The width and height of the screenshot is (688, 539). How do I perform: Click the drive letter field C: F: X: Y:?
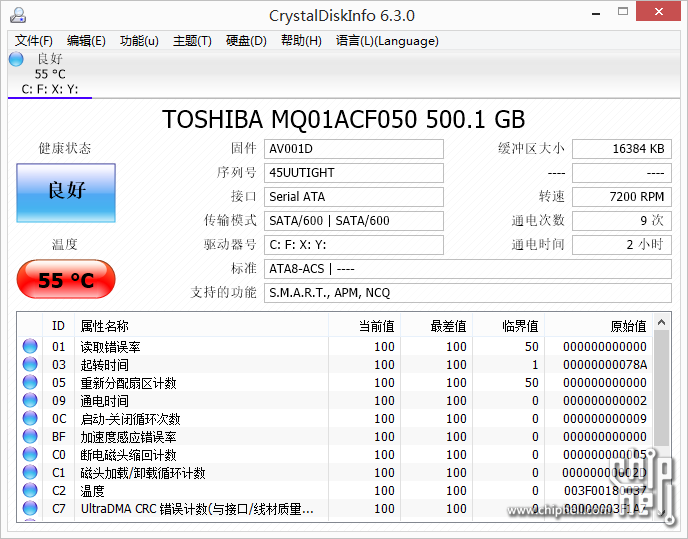pos(354,244)
